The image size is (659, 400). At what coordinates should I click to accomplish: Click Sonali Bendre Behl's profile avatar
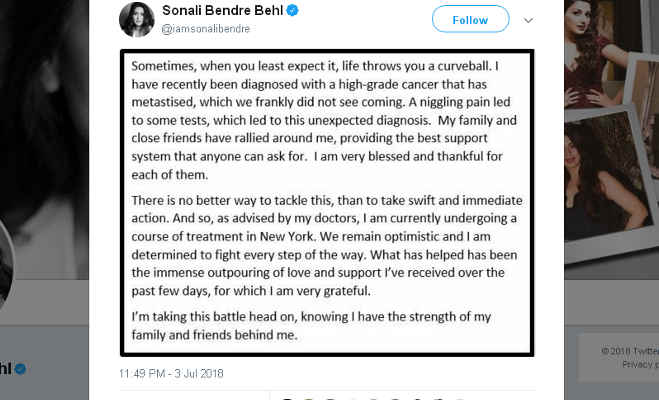[137, 19]
